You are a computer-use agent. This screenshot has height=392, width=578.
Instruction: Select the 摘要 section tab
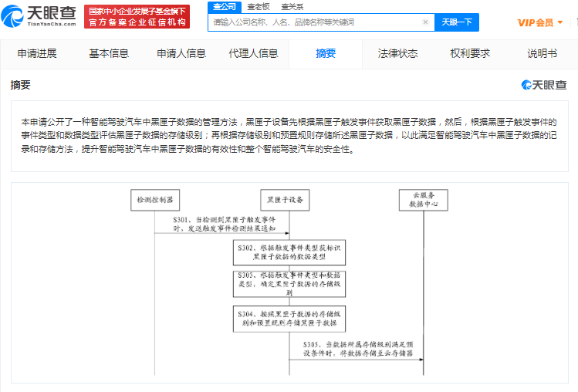point(326,54)
